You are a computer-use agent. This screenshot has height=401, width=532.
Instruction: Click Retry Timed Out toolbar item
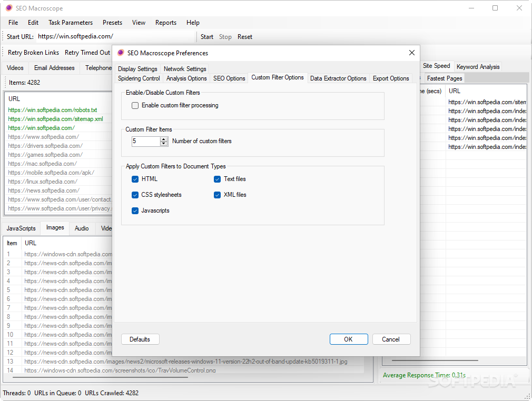87,53
